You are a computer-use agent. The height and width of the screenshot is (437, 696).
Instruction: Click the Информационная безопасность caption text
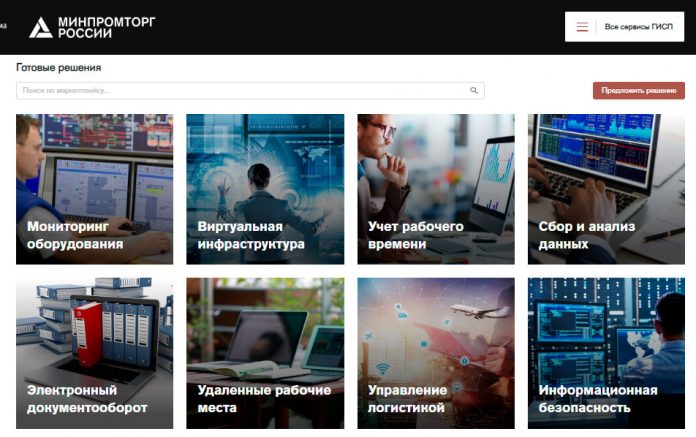[x=597, y=399]
